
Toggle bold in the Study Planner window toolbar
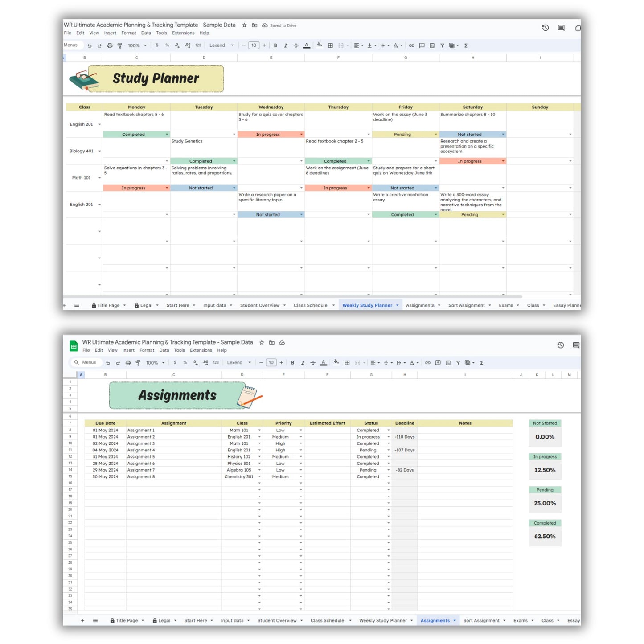pos(275,45)
